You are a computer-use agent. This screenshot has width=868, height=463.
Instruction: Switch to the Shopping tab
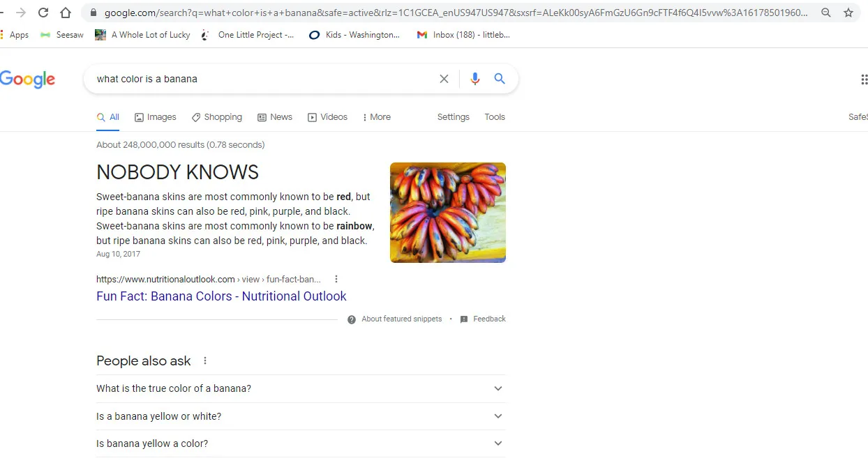click(217, 117)
